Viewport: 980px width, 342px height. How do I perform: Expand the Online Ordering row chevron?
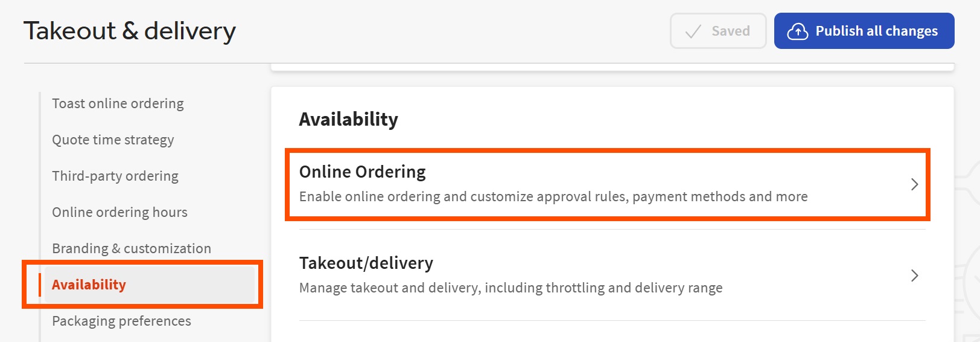(914, 184)
